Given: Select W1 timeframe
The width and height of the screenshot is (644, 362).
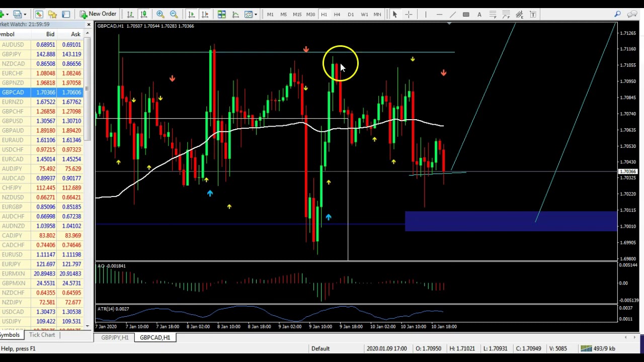Looking at the screenshot, I should pyautogui.click(x=364, y=14).
